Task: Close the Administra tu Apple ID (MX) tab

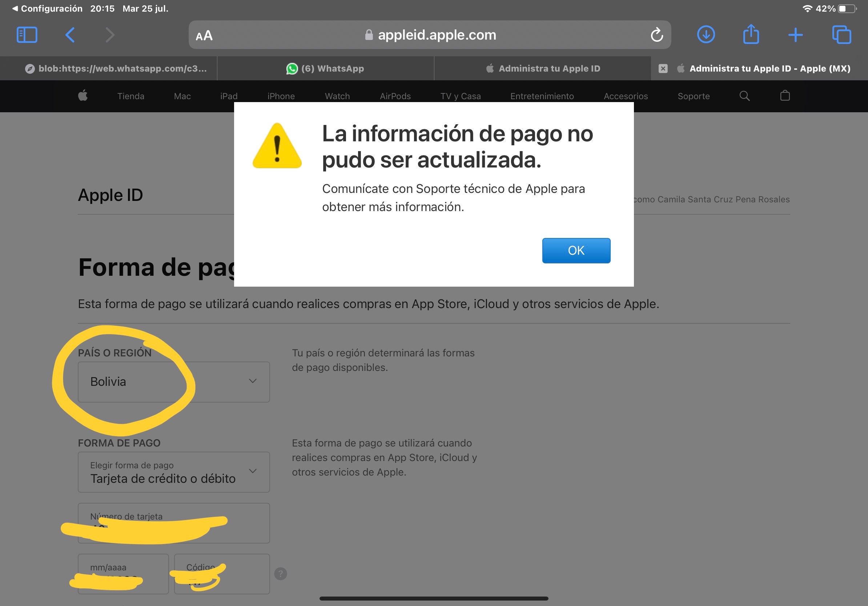Action: [662, 68]
